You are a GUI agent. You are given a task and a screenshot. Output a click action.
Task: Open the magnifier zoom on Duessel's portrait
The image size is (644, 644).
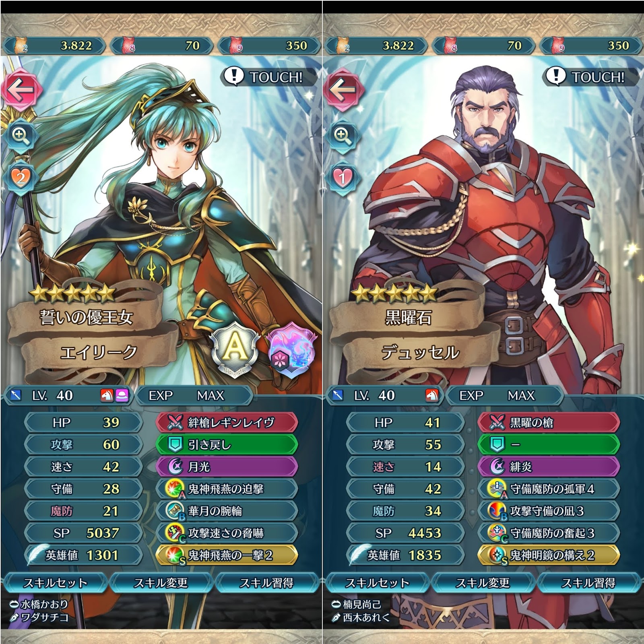[343, 136]
